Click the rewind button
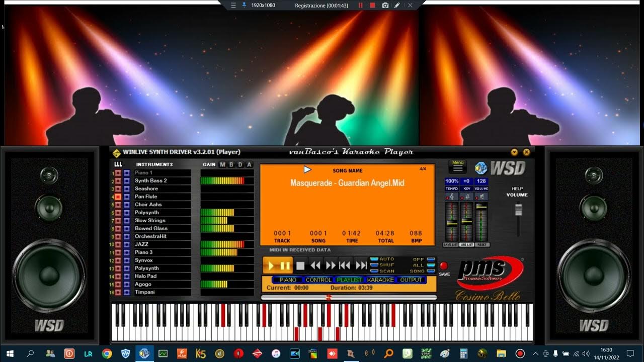644x362 pixels. 315,265
